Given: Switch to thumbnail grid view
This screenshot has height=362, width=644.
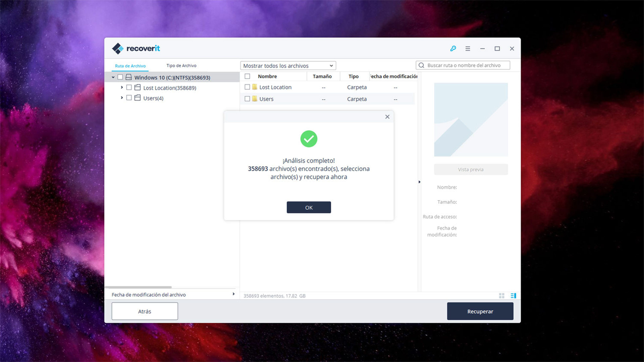Looking at the screenshot, I should click(x=501, y=296).
